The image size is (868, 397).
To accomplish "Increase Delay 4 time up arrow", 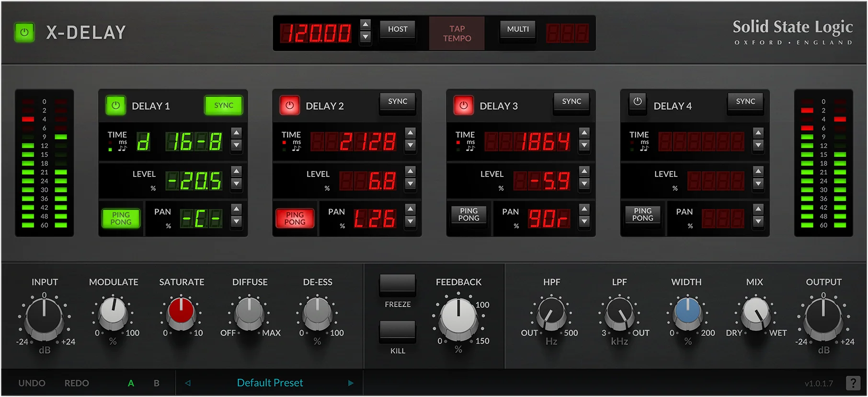I will pyautogui.click(x=758, y=132).
